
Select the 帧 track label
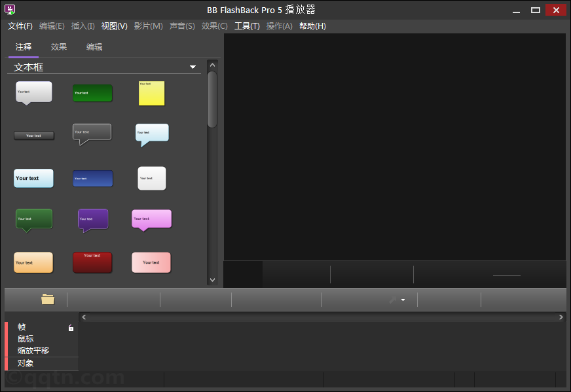[22, 327]
